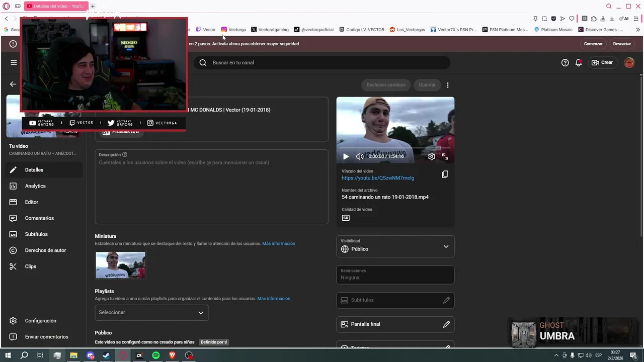Open the browser search magnifier icon
Screen dimensions: 644x362
(x=609, y=6)
